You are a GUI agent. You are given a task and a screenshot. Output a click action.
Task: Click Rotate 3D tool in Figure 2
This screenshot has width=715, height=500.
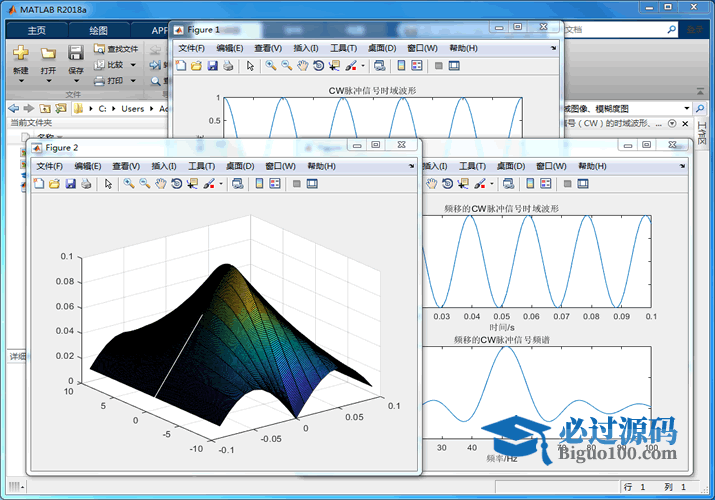click(176, 184)
